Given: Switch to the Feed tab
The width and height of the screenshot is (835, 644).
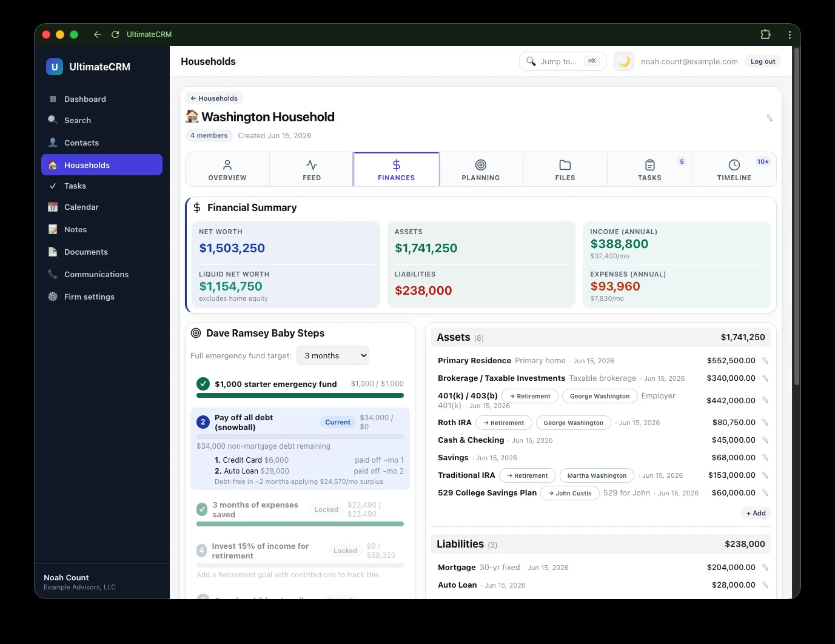Looking at the screenshot, I should pos(312,169).
